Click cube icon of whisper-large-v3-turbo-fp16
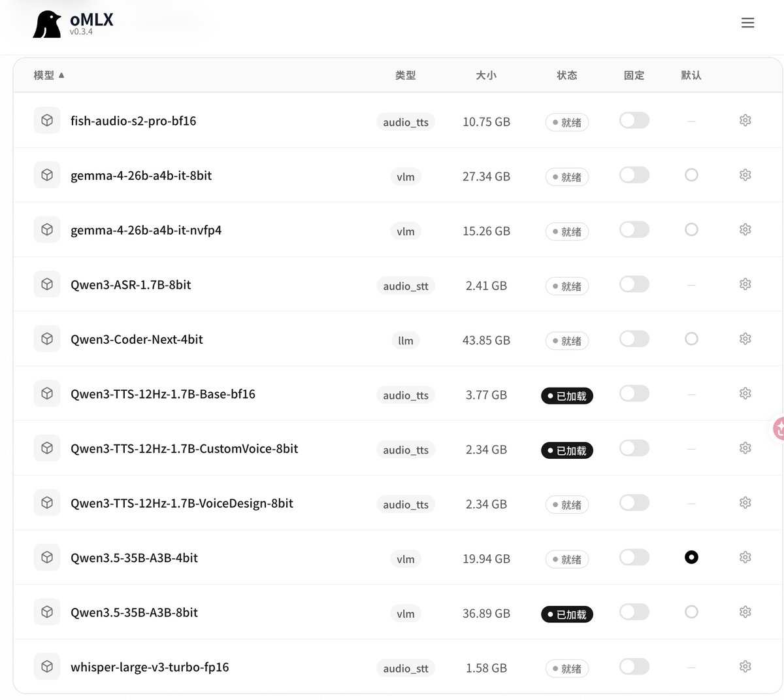 click(x=47, y=667)
